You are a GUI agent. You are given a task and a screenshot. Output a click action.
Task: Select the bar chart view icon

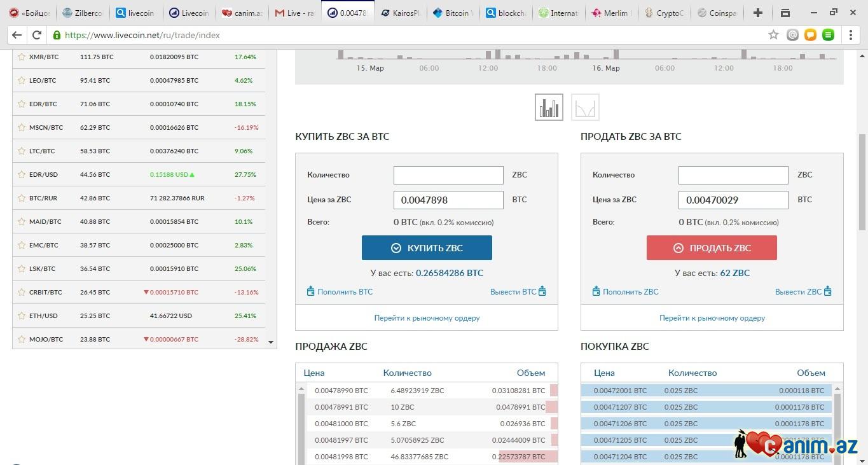(549, 108)
